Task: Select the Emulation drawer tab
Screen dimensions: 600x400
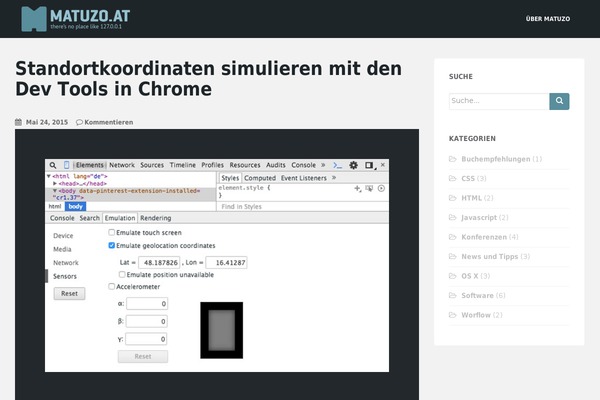Action: 120,218
